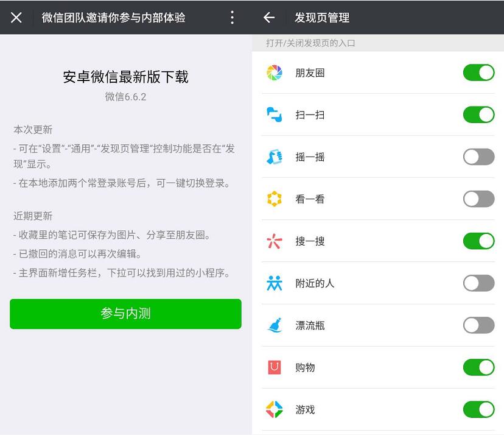This screenshot has width=504, height=435.
Task: Turn off the 扫一扫 switch
Action: pos(478,115)
